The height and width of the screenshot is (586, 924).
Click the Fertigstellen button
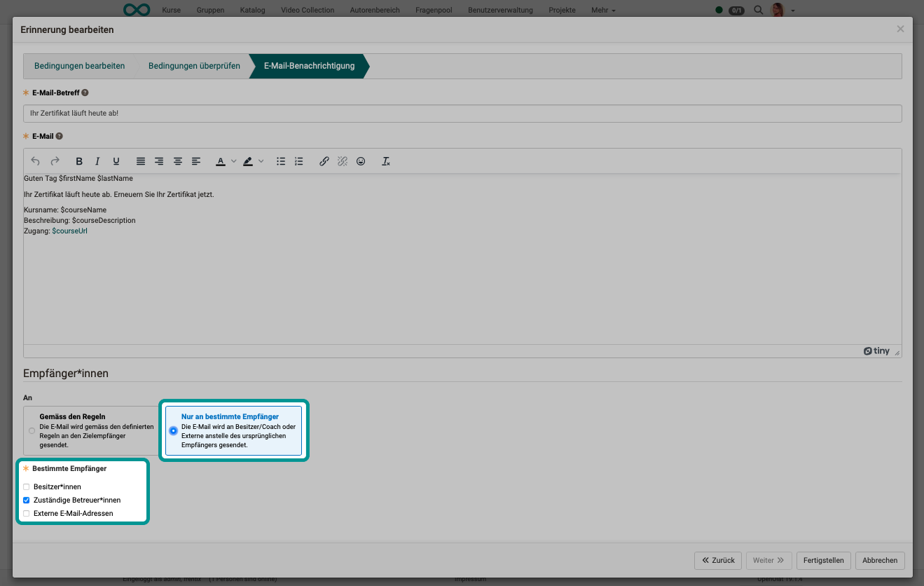click(x=823, y=560)
